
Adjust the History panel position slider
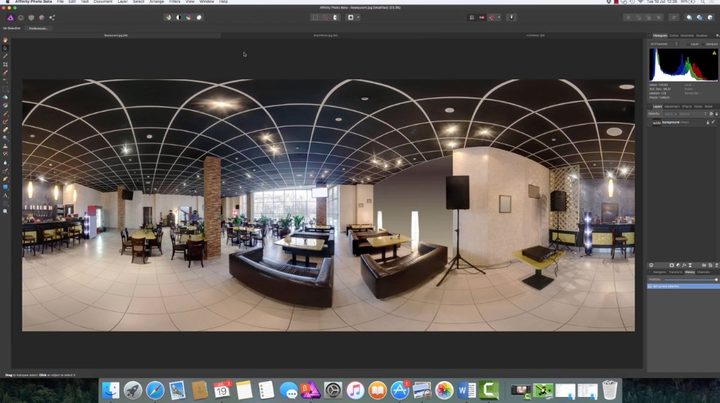point(690,280)
